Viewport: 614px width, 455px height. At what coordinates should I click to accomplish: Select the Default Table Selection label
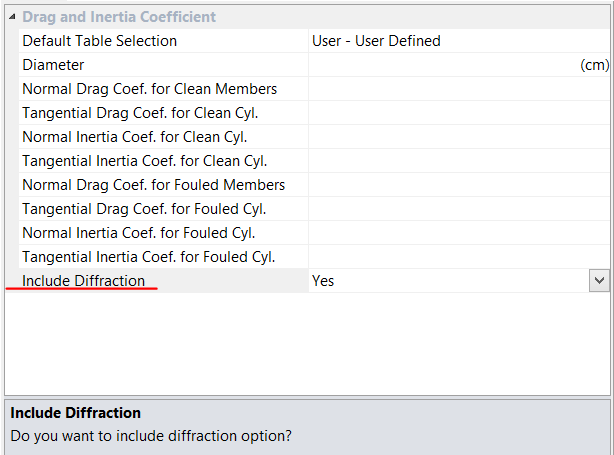(99, 41)
